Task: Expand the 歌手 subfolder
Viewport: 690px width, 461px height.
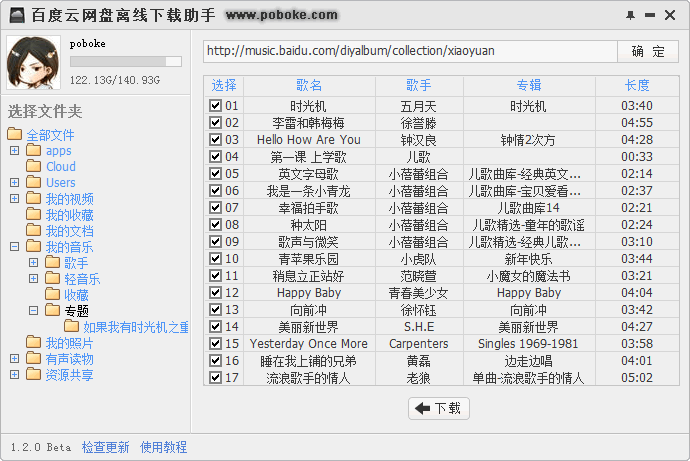Action: tap(33, 262)
